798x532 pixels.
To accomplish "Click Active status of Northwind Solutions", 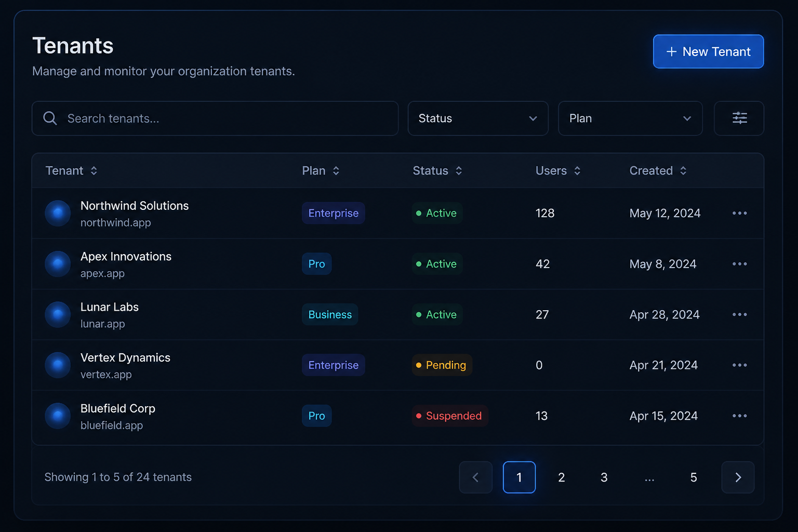I will pyautogui.click(x=437, y=213).
